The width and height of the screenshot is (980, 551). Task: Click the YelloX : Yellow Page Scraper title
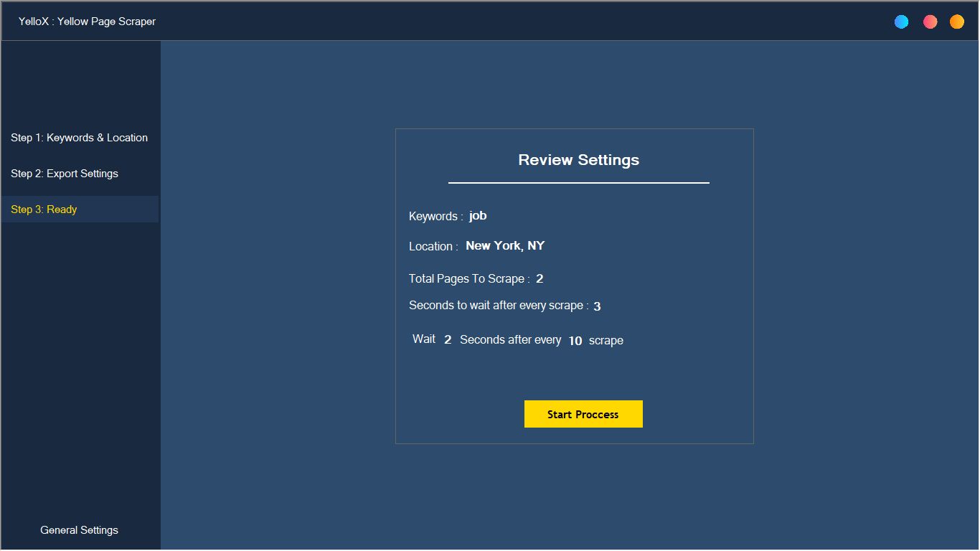(88, 22)
